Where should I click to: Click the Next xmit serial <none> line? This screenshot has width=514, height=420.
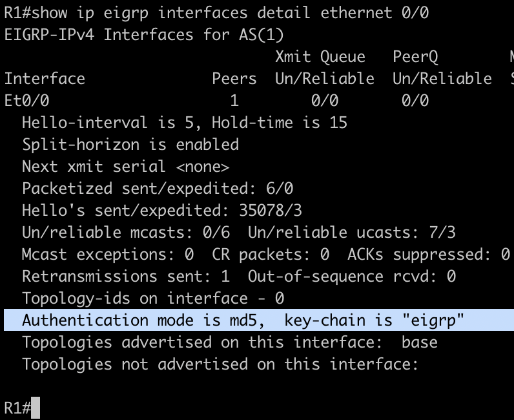click(125, 166)
